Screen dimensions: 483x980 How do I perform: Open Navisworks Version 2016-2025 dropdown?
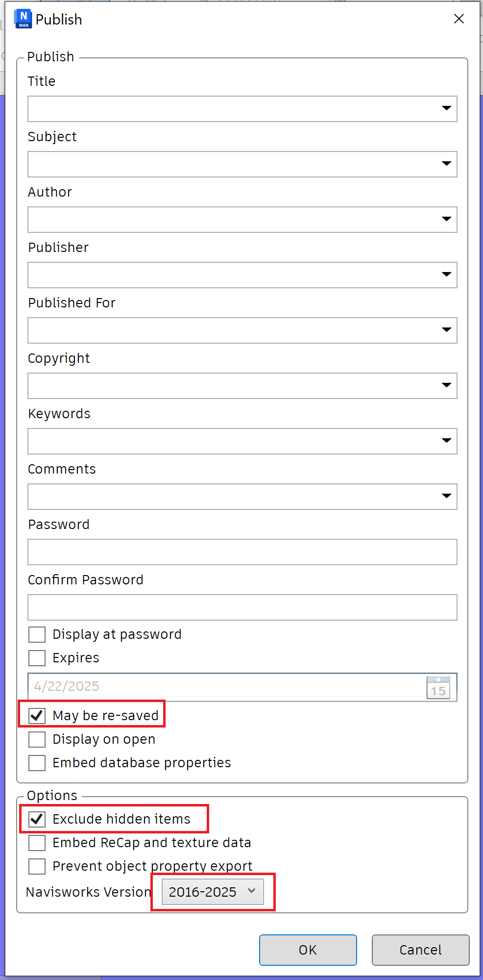(x=213, y=892)
